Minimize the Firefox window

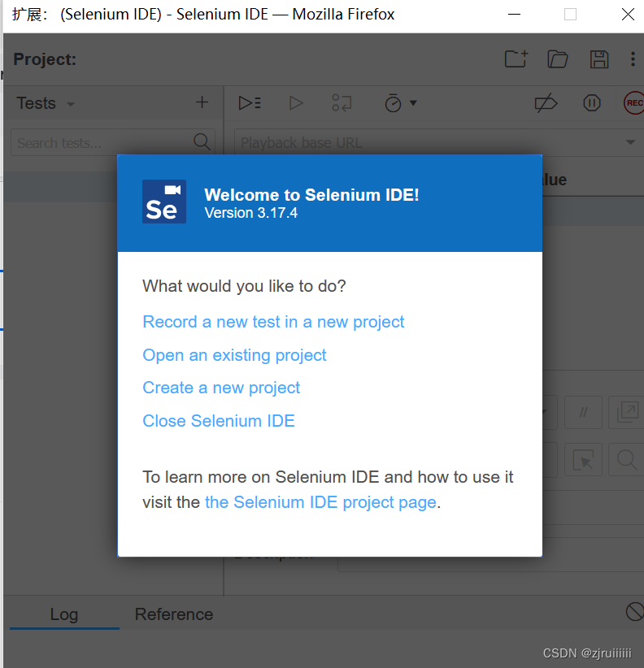tap(515, 14)
